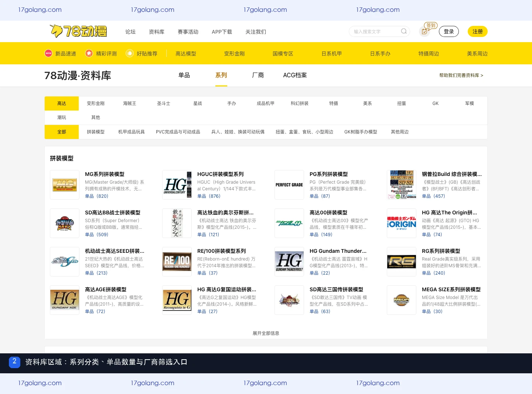Select the 军模 category filter
This screenshot has width=532, height=394.
470,103
